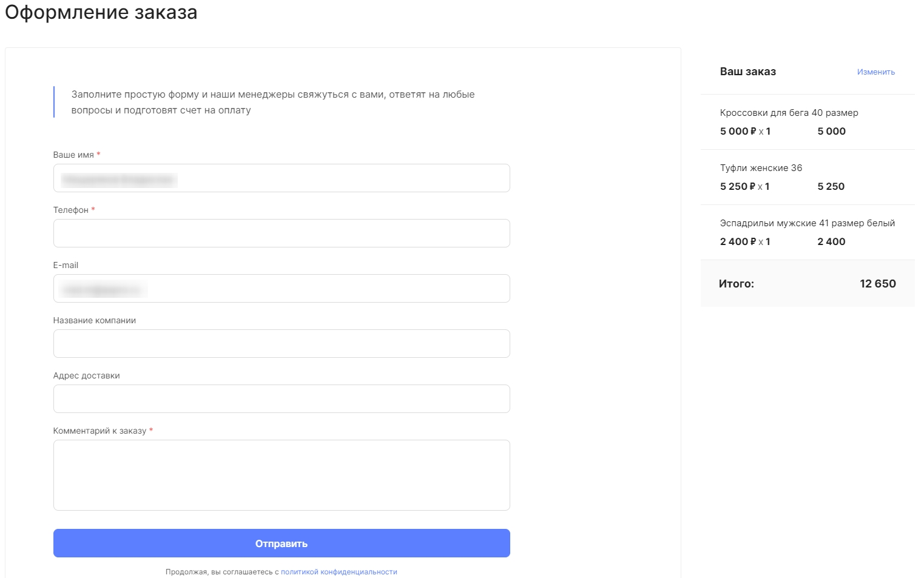Viewport: 924px width, 578px height.
Task: Click into the Телефон input field
Action: (x=282, y=234)
